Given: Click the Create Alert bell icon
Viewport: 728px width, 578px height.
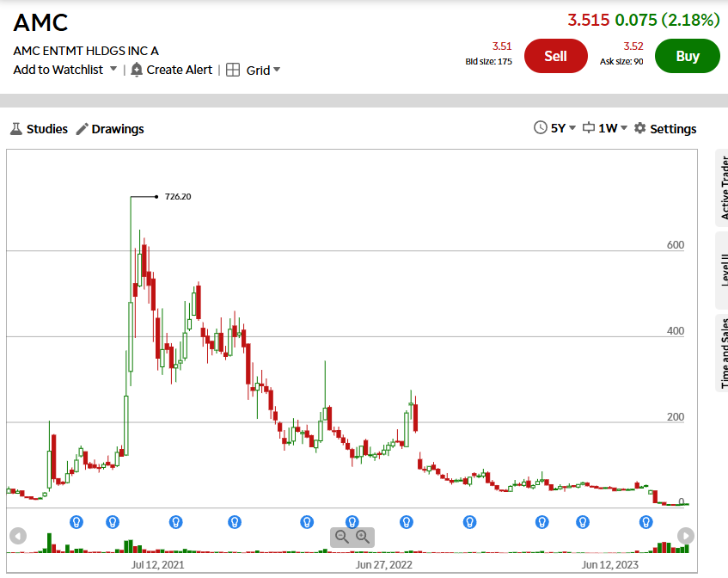Looking at the screenshot, I should click(x=137, y=70).
